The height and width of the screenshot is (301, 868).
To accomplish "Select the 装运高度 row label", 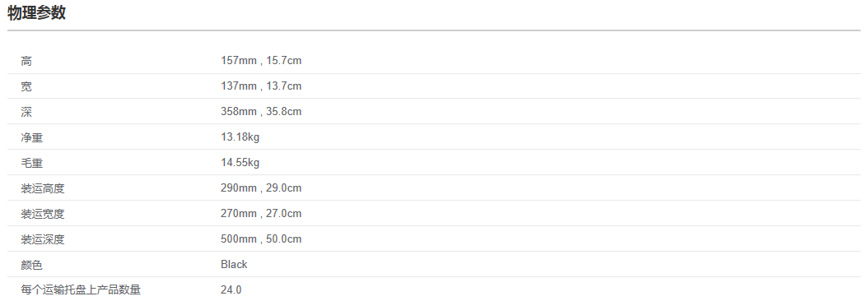I will coord(43,188).
